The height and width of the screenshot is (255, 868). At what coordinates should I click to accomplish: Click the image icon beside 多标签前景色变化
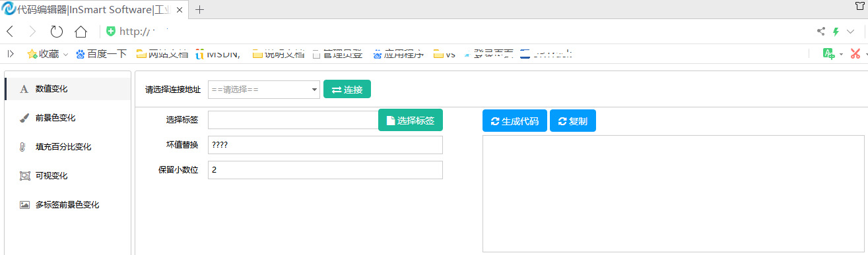(25, 205)
